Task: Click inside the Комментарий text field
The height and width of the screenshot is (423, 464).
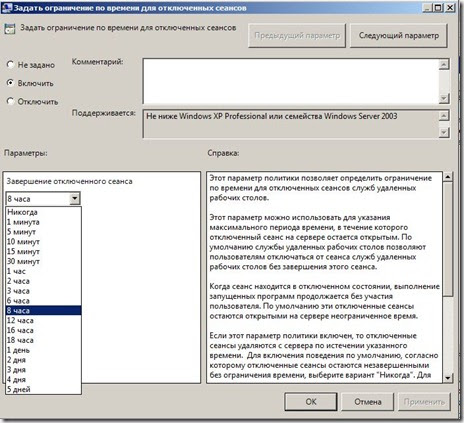Action: click(x=290, y=81)
